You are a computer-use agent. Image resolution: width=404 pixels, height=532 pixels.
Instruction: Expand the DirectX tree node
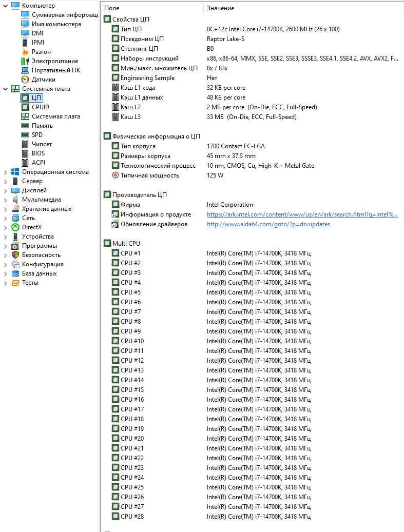5,227
